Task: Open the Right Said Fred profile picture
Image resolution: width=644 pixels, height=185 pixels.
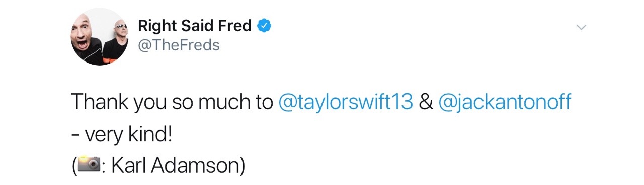Action: [x=100, y=37]
